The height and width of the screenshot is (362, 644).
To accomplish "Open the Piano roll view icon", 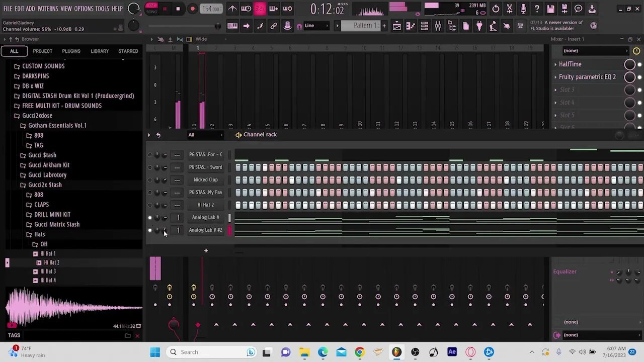I will [x=411, y=26].
